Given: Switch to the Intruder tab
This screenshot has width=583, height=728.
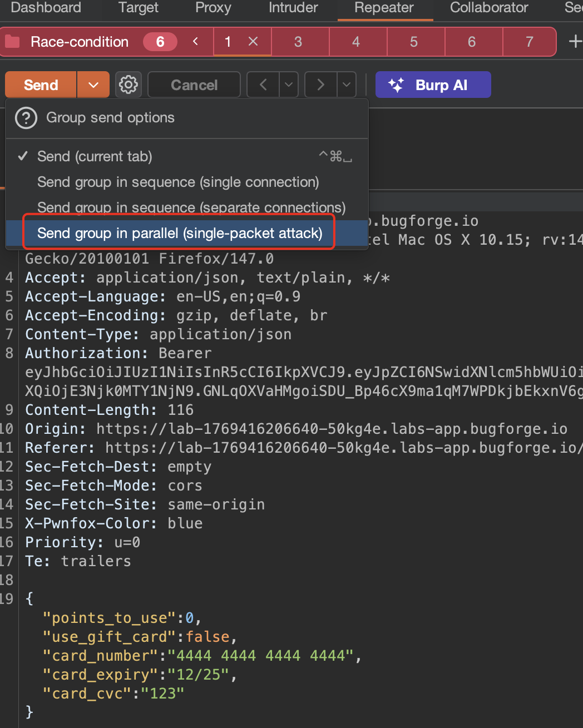Looking at the screenshot, I should click(293, 8).
